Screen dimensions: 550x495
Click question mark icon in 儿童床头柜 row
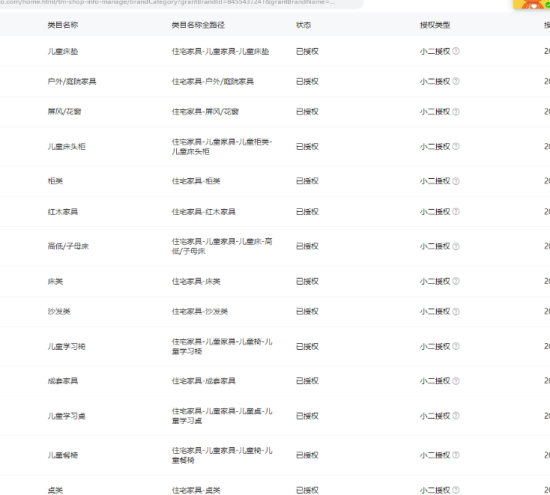click(x=456, y=146)
